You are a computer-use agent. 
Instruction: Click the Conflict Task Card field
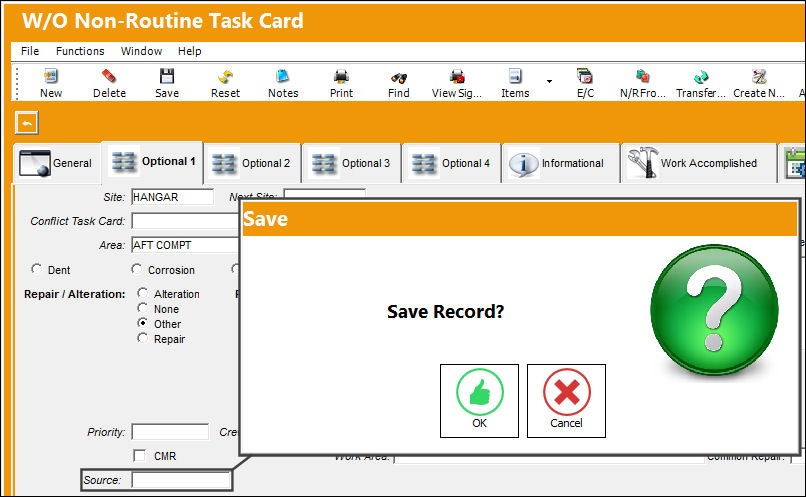click(x=185, y=221)
